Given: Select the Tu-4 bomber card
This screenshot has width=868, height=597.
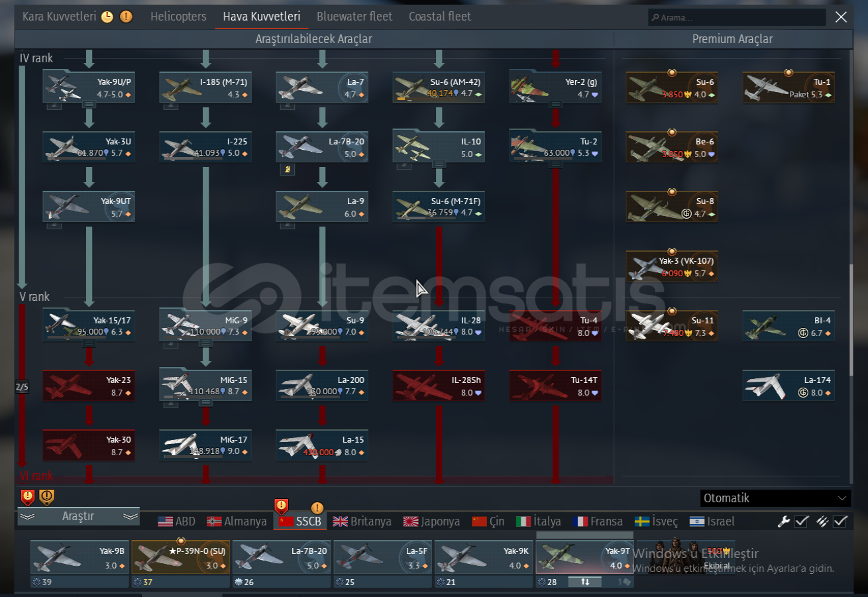Looking at the screenshot, I should pyautogui.click(x=555, y=326).
